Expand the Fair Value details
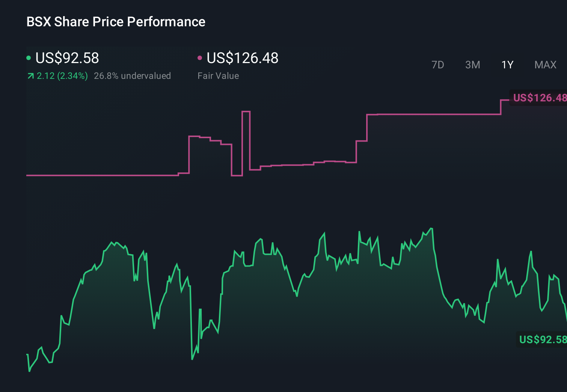Screen dimensions: 567x392 click(x=218, y=75)
